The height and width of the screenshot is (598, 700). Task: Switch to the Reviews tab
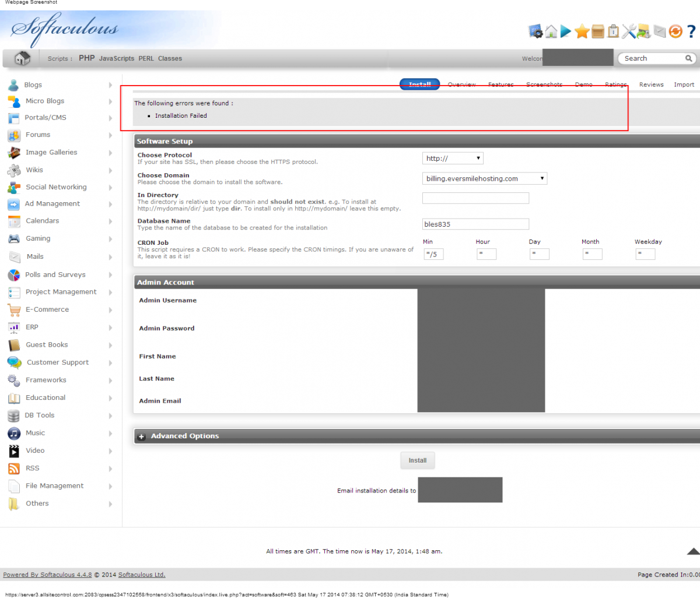point(652,85)
